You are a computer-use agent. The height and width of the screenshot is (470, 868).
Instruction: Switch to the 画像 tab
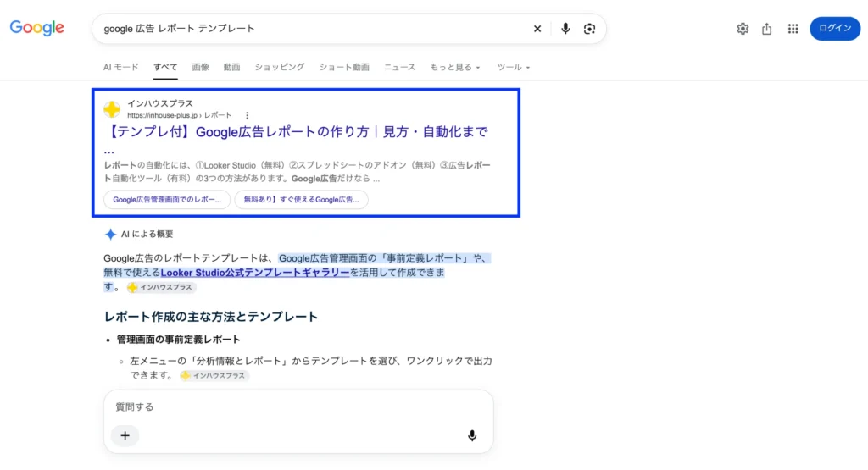click(x=200, y=67)
